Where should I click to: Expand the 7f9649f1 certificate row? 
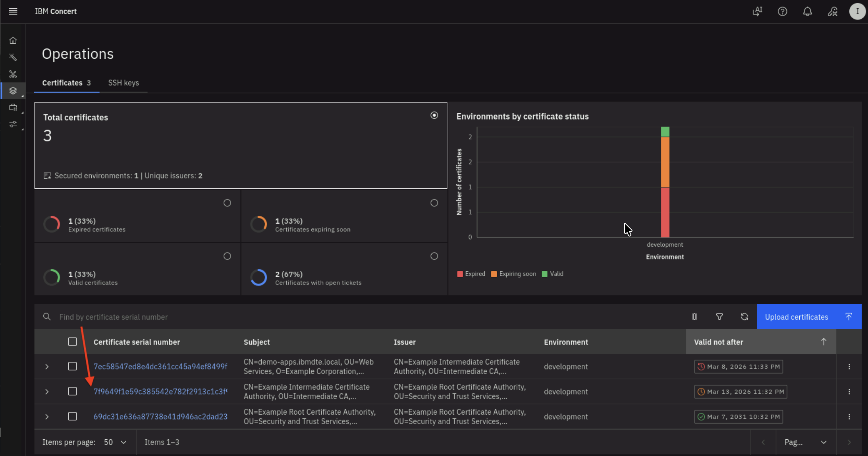pyautogui.click(x=47, y=392)
